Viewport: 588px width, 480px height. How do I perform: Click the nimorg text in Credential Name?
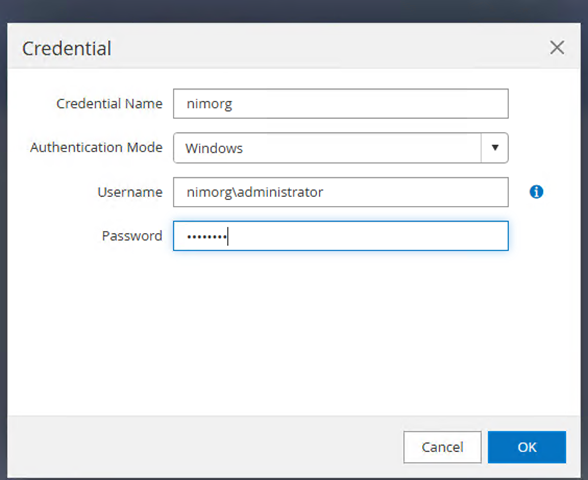(x=209, y=104)
